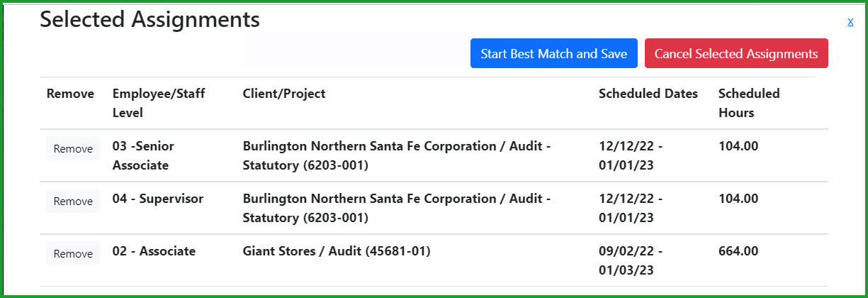Click Giant Stores / Audit (45681-01) project
This screenshot has height=298, width=868.
(337, 251)
